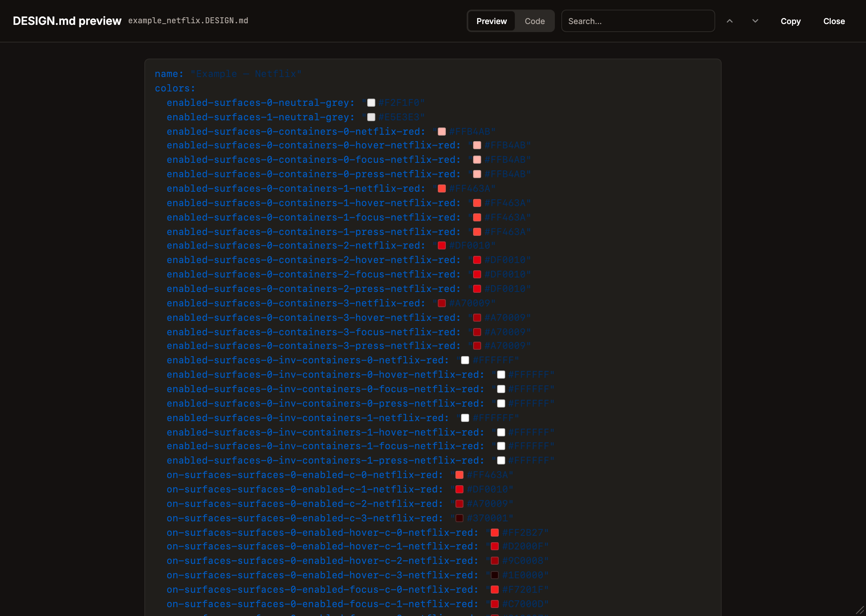
Task: Click the inv-containers-1-focus-netflix-red key
Action: (326, 446)
